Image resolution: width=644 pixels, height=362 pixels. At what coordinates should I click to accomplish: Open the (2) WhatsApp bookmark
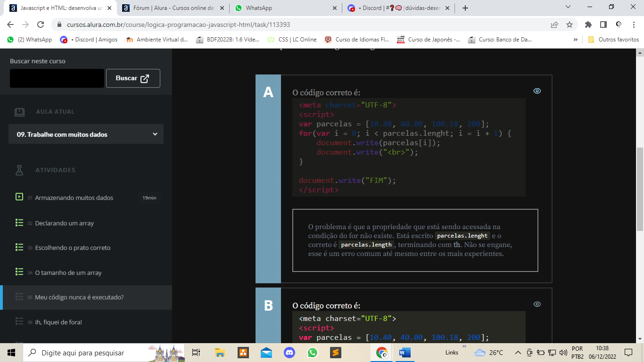[x=29, y=40]
